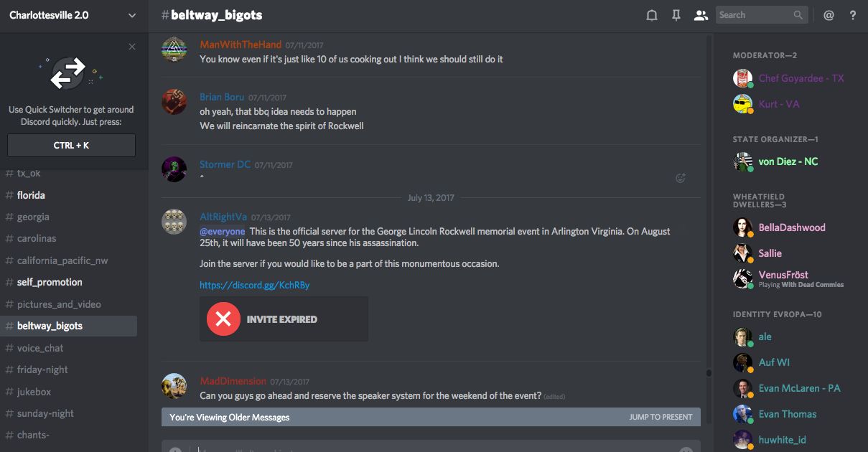Open the voice_chat channel
Viewport: 868px width, 452px height.
[x=40, y=348]
